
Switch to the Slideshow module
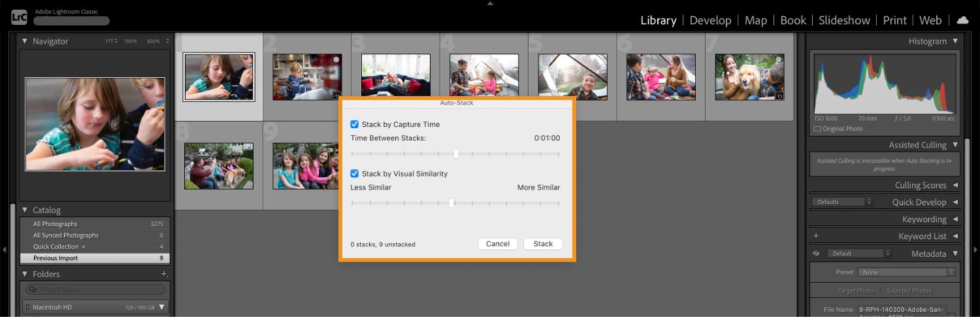(844, 20)
